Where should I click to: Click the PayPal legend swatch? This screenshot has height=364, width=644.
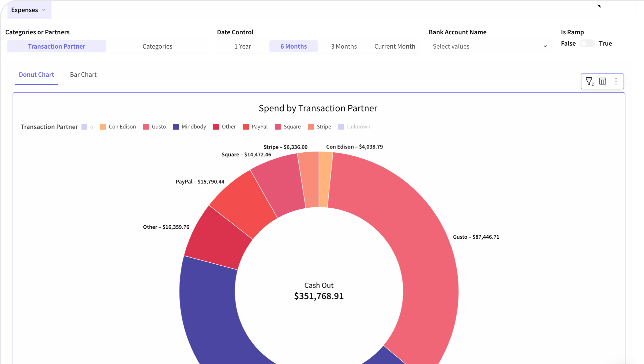[246, 127]
